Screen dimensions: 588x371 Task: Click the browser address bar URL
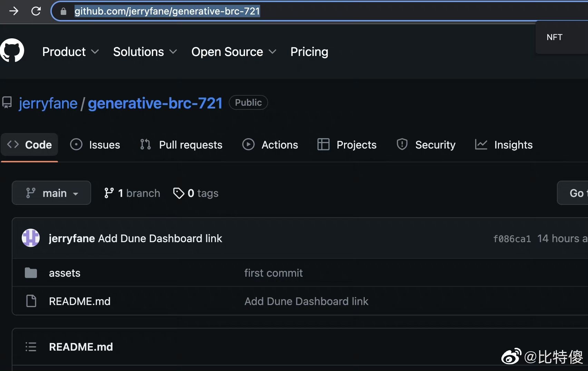167,11
